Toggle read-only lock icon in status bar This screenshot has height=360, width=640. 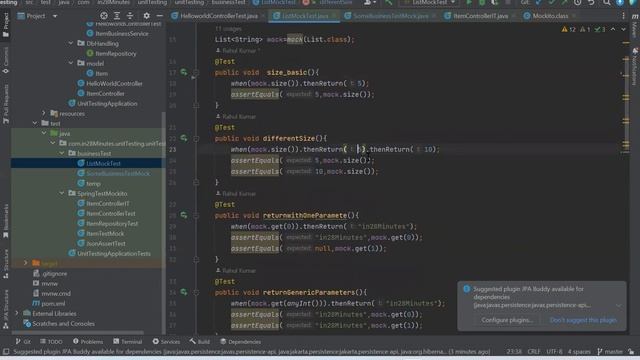pos(631,351)
